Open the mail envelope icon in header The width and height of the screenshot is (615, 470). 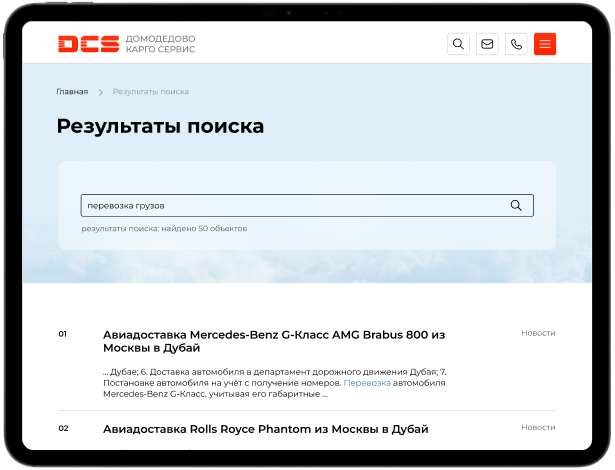click(487, 44)
